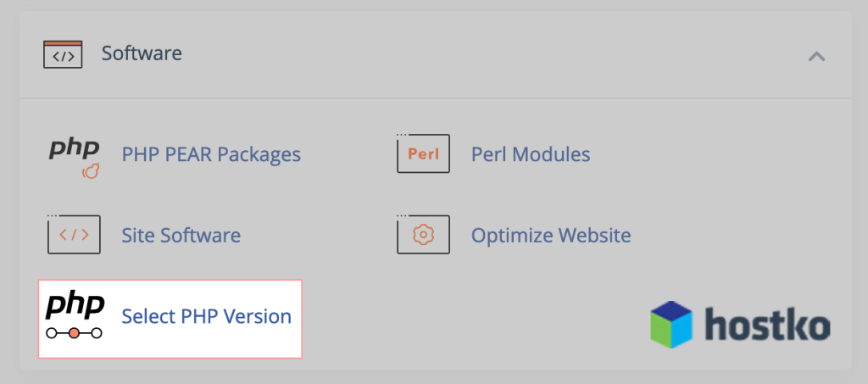Go to the Site Software link
This screenshot has height=384, width=868.
tap(181, 235)
